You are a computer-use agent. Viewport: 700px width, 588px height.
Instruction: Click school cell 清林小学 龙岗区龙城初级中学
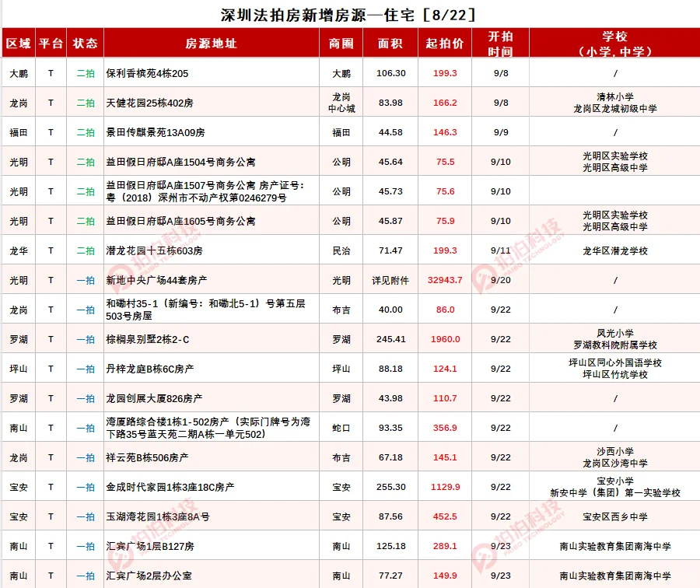615,103
